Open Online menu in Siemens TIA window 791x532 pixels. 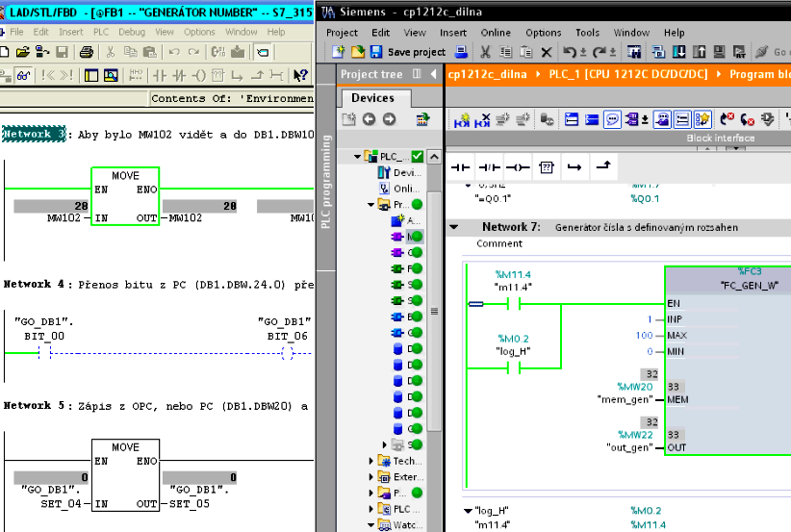click(496, 33)
